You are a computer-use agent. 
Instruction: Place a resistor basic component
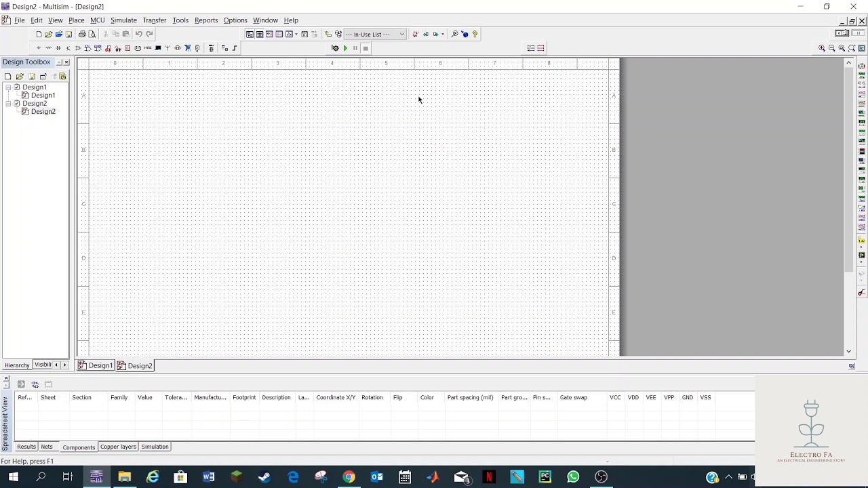point(48,48)
